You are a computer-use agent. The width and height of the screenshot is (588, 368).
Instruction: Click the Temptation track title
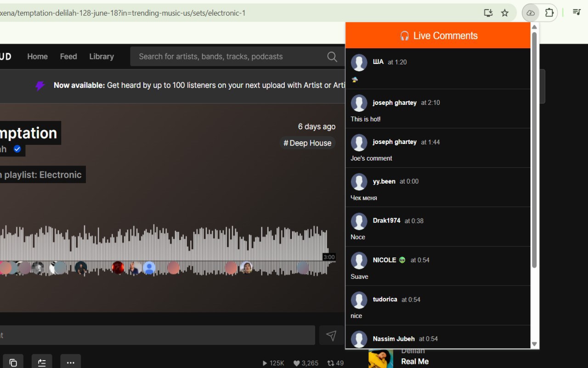(x=28, y=133)
